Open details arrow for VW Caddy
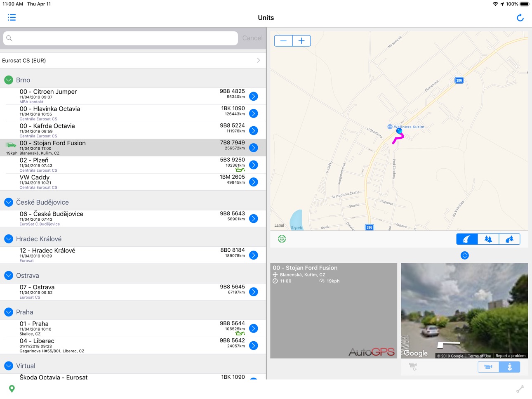 pyautogui.click(x=254, y=182)
